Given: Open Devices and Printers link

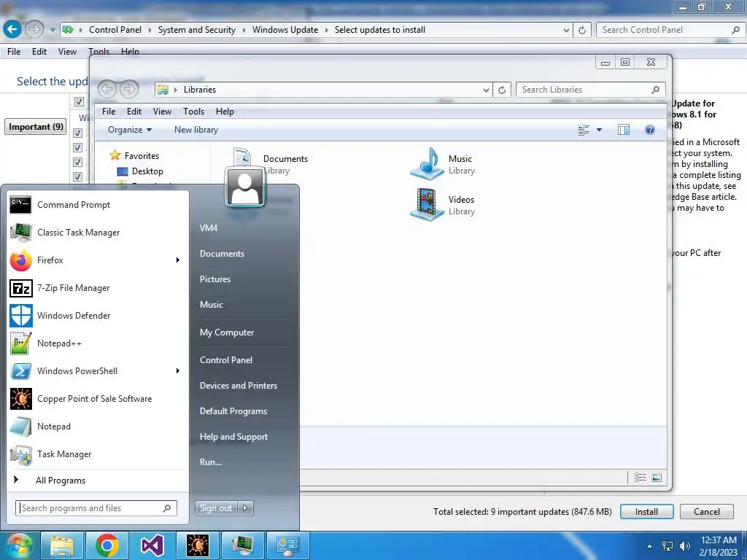Looking at the screenshot, I should tap(239, 386).
